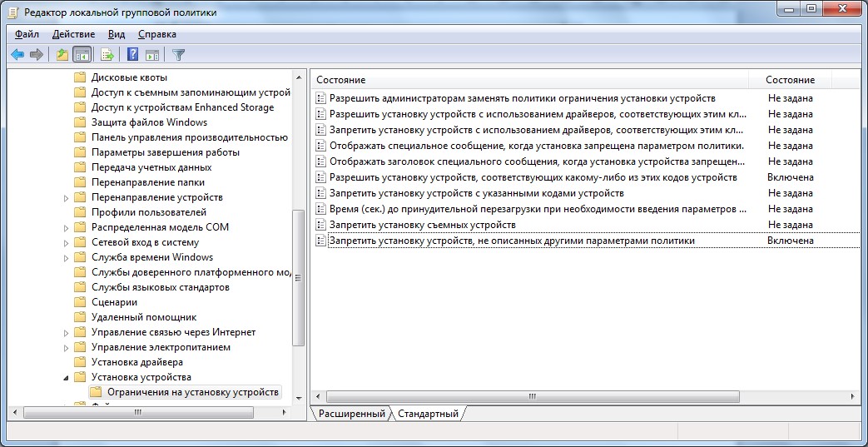Screen dimensions: 868x447
Task: Toggle the action pane toolbar icon
Action: click(x=152, y=55)
